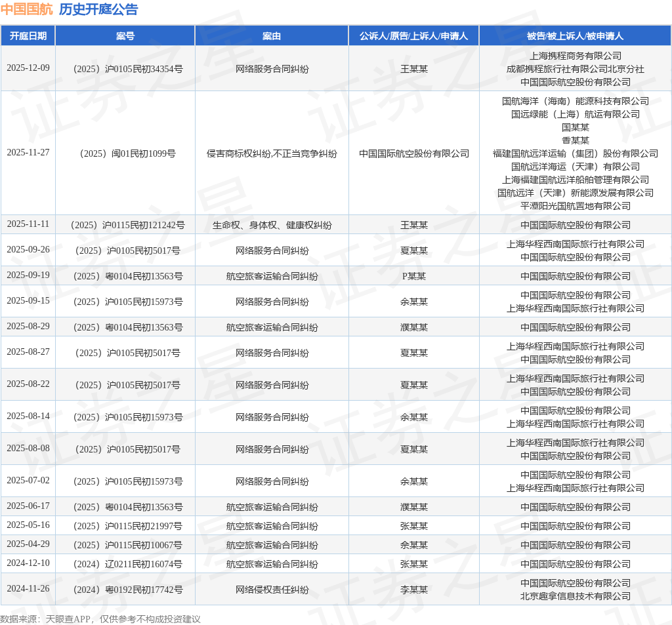
Task: Click defendant 国航海洋（海南）能源科技有限公司
Action: point(575,101)
